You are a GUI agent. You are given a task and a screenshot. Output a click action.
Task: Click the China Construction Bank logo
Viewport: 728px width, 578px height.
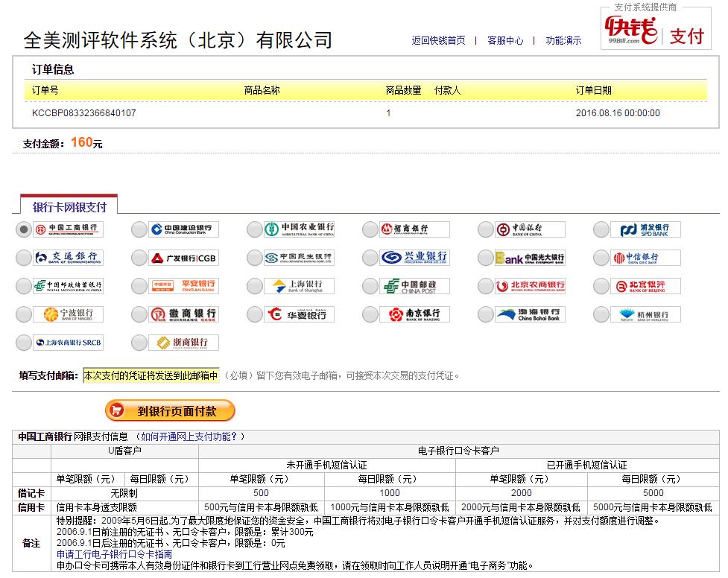tap(183, 229)
